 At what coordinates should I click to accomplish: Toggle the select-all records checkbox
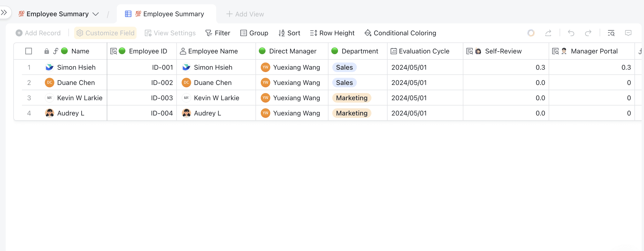point(29,51)
